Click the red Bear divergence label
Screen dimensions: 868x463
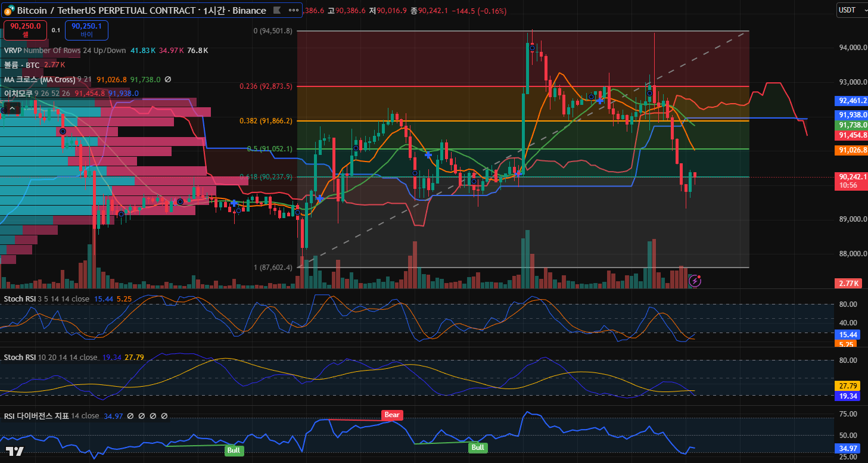(x=392, y=415)
